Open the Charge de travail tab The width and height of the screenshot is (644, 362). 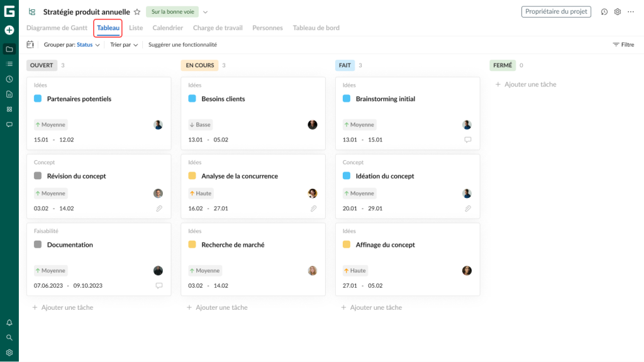pyautogui.click(x=218, y=28)
